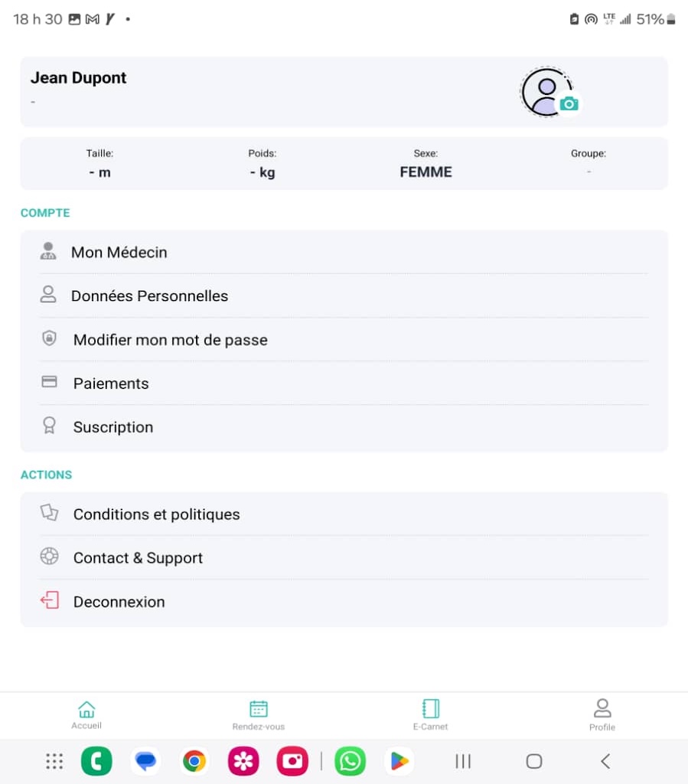Open the E-Carnet tab
The height and width of the screenshot is (784, 688).
431,715
